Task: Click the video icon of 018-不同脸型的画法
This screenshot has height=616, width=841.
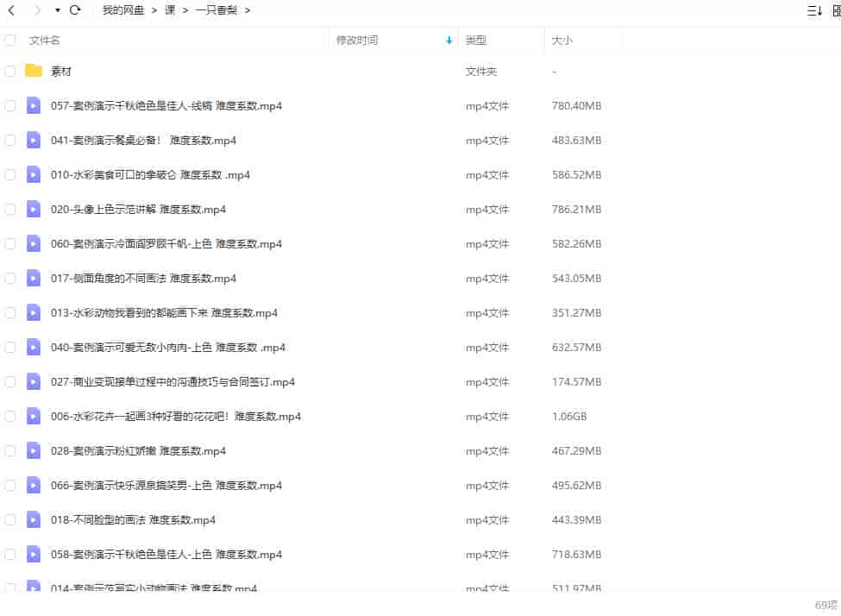Action: [x=34, y=519]
